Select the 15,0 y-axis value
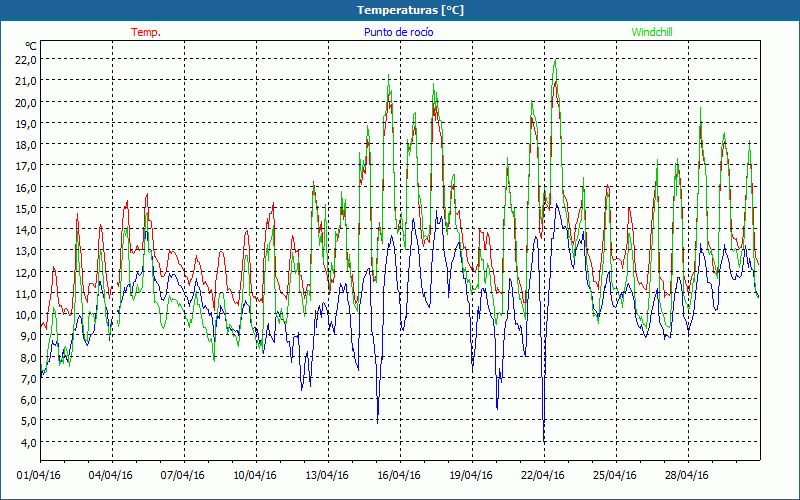This screenshot has height=500, width=800. (27, 208)
